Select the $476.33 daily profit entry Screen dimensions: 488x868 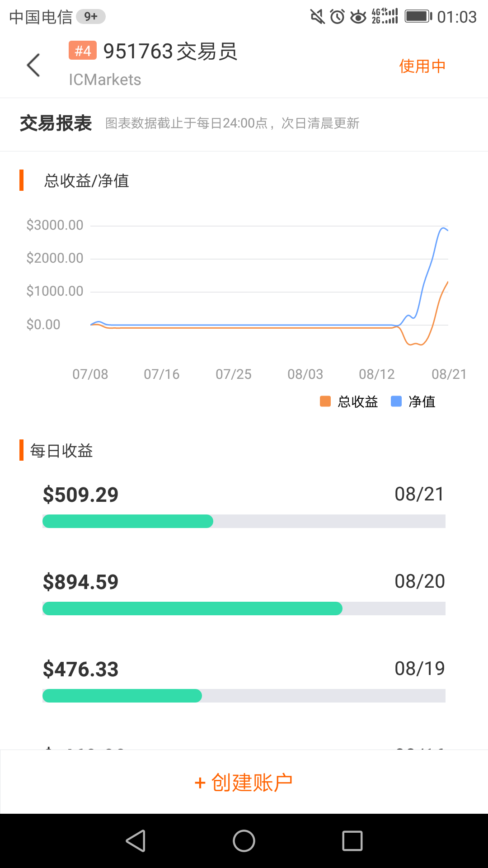tap(80, 669)
